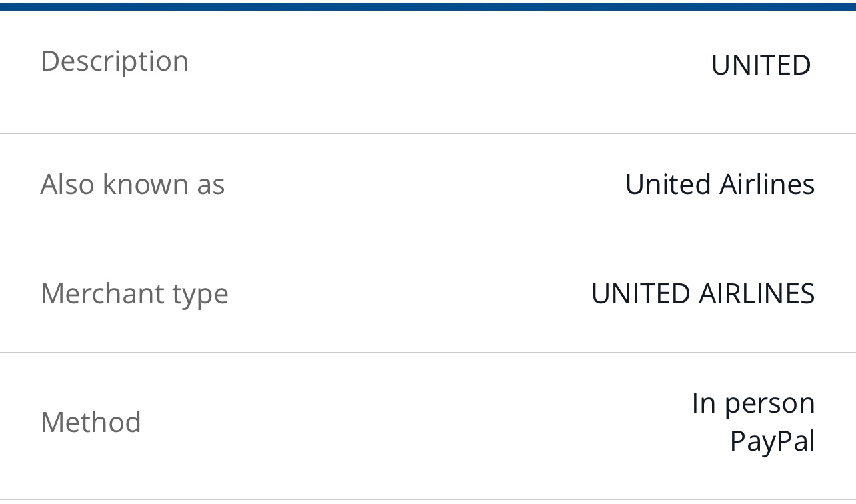Click the word "AIRLINES" in the Merchant type row

pyautogui.click(x=757, y=294)
